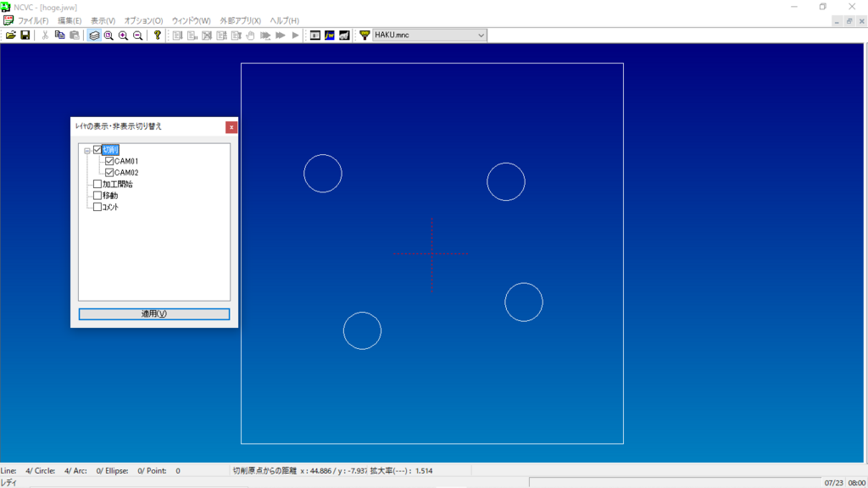Screen dimensions: 868x488
Task: Check the 加工開始 layer checkbox
Action: (97, 184)
